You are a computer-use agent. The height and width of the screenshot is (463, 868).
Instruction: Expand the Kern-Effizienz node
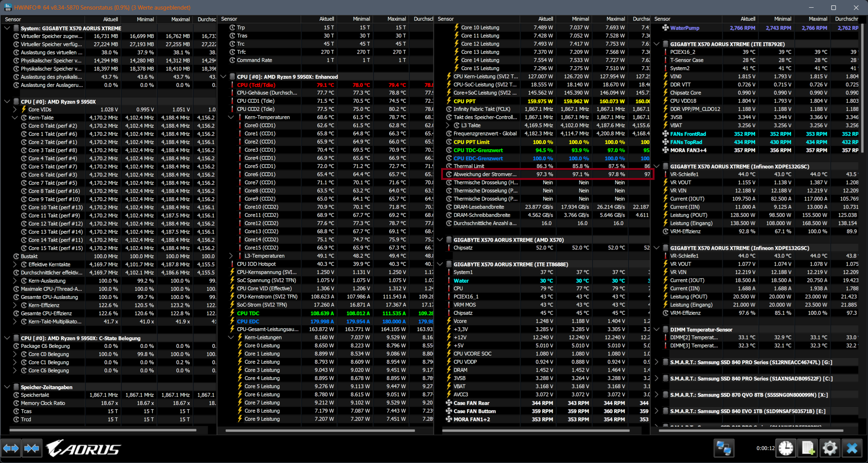coord(15,305)
